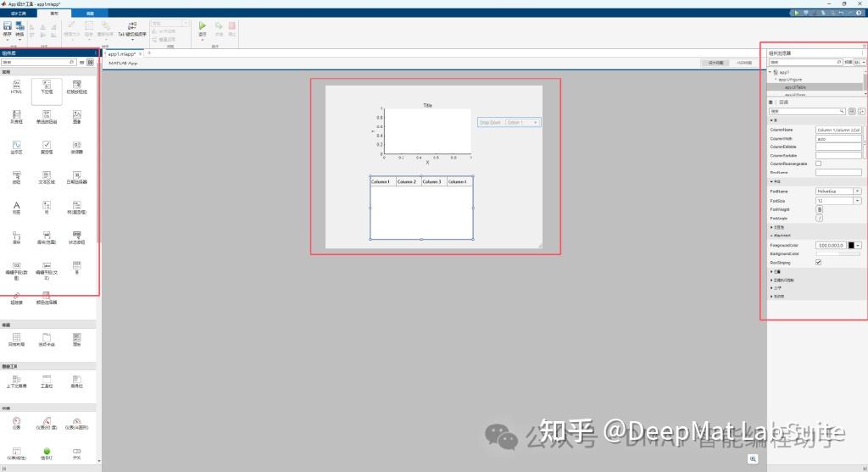Close the app1.mlapp document tab

(141, 53)
